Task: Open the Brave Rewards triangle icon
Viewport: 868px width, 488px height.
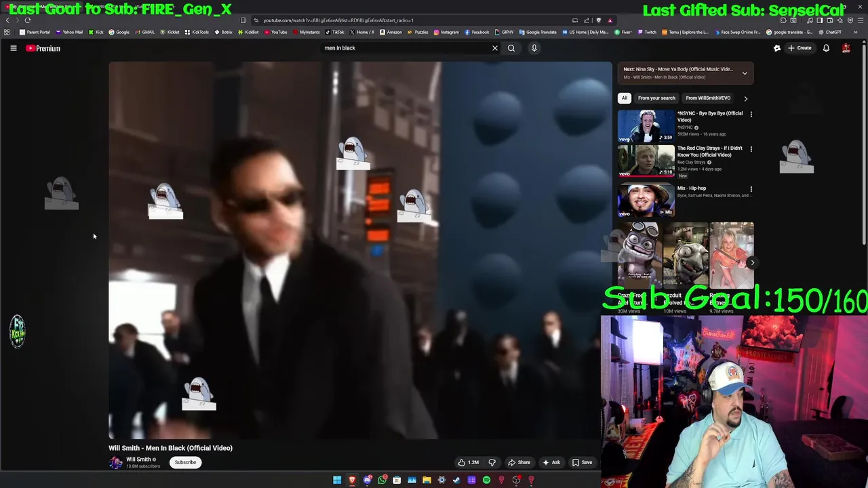Action: [610, 20]
